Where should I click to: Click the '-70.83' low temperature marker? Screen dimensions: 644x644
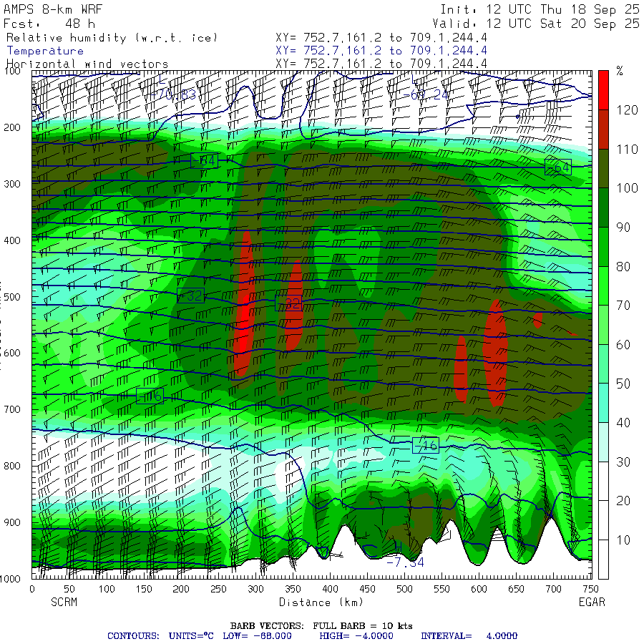(172, 95)
